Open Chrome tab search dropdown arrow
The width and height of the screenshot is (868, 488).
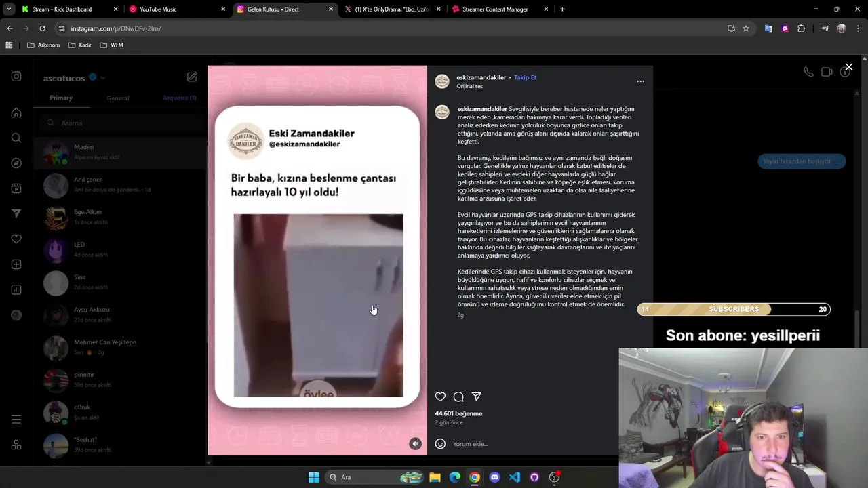click(x=9, y=9)
